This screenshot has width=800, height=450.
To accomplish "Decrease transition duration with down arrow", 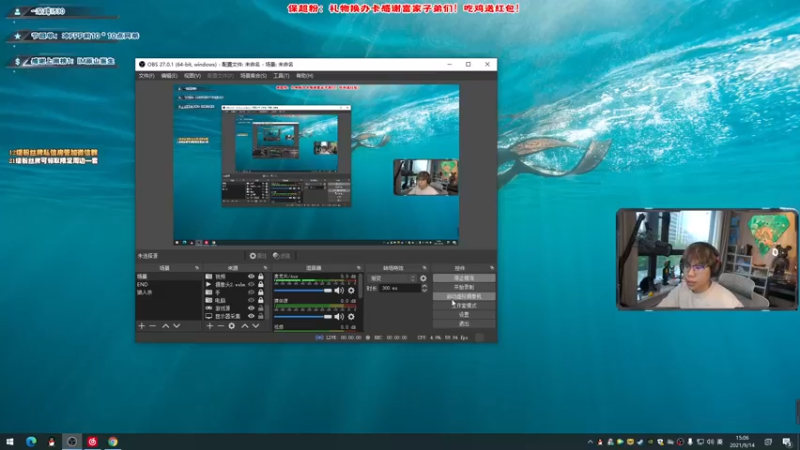I will [424, 290].
